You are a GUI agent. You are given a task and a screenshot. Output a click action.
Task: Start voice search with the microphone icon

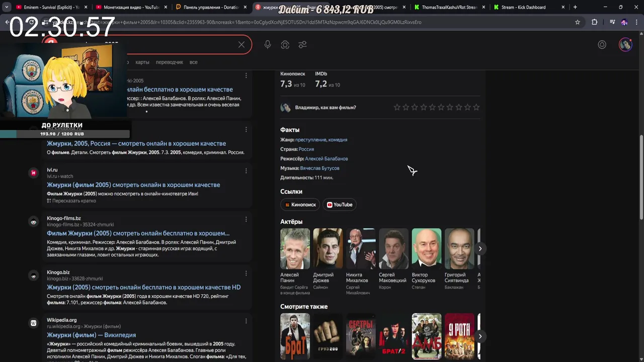[x=268, y=45]
